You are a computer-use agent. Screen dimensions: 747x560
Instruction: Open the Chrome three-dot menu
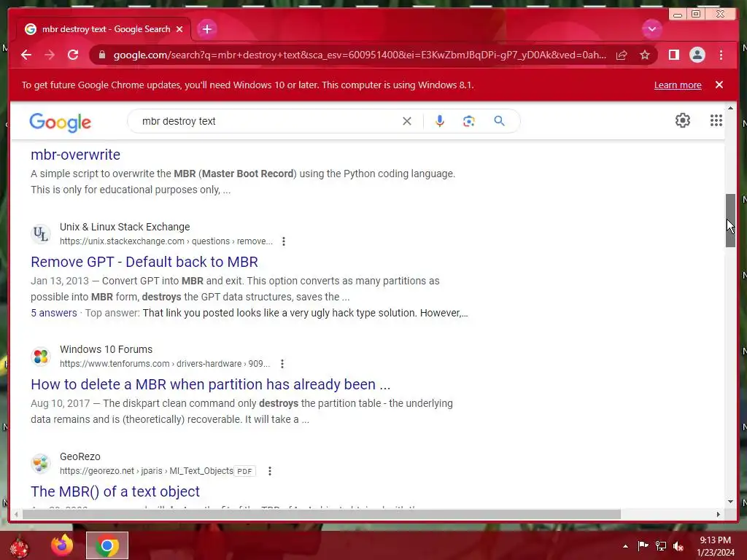click(721, 55)
